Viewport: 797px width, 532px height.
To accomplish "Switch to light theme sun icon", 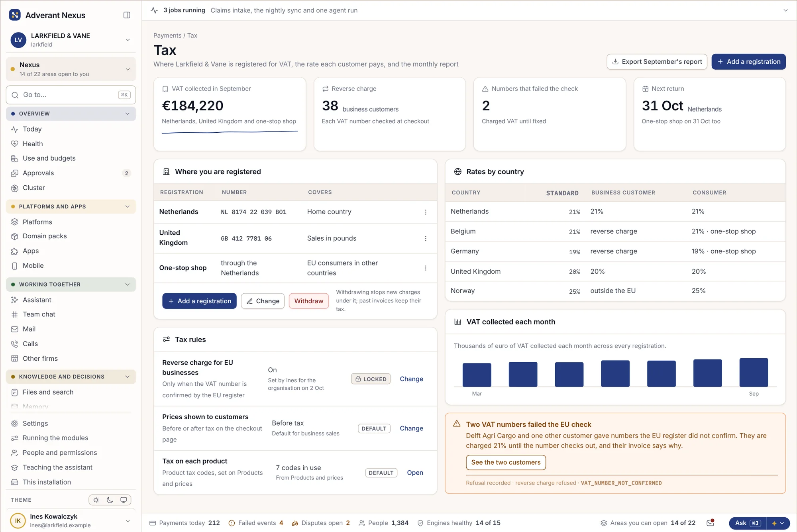I will click(96, 500).
